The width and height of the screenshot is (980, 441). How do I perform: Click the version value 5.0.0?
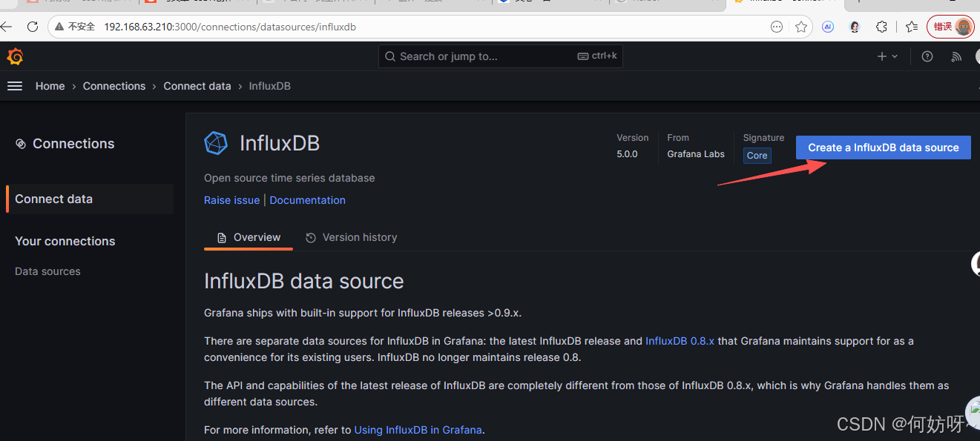click(627, 154)
